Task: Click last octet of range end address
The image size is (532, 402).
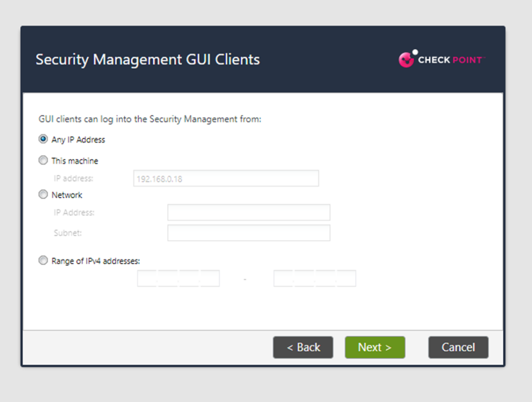Action: (x=346, y=279)
